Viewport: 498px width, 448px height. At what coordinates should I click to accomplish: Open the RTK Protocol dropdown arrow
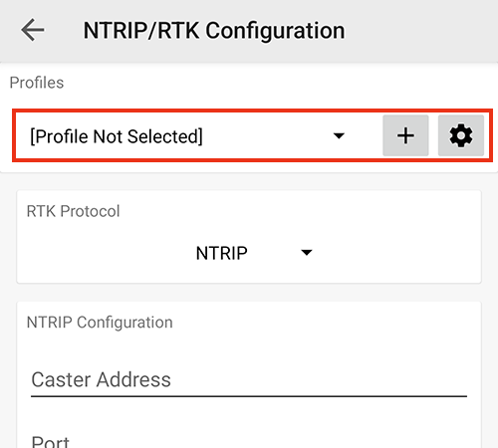(x=306, y=253)
